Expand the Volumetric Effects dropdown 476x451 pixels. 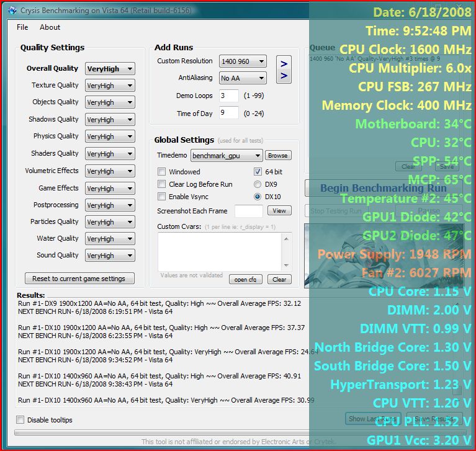[x=110, y=171]
